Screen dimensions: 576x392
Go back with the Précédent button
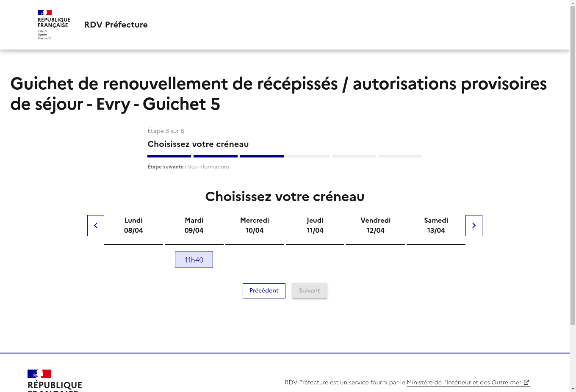264,291
